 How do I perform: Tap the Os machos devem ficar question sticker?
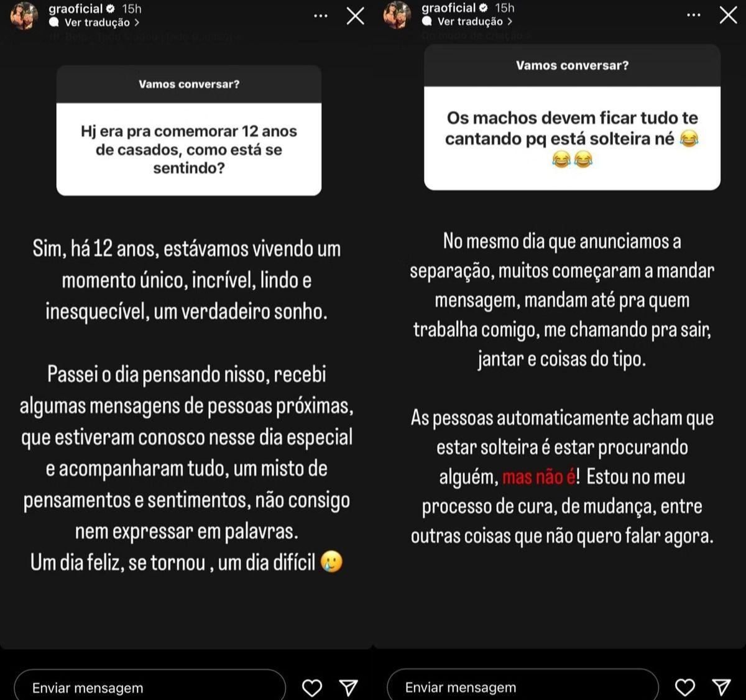[x=572, y=138]
